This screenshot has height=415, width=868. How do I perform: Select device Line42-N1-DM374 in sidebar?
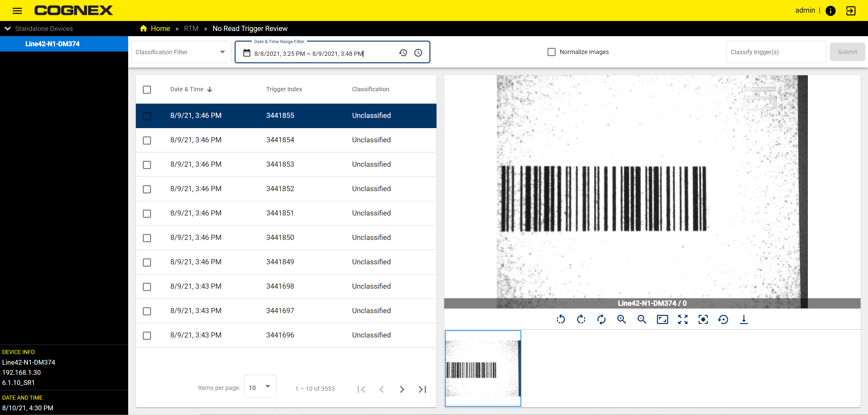(64, 44)
